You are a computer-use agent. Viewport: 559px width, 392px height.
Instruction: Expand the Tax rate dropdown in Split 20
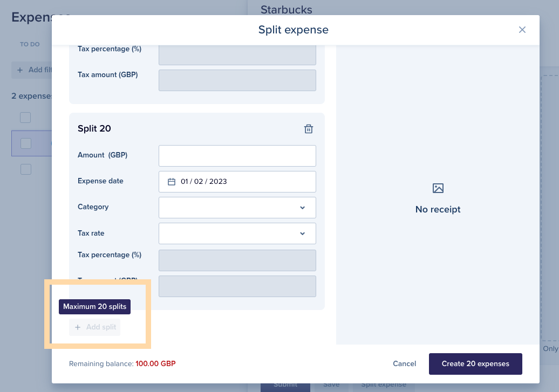(237, 233)
